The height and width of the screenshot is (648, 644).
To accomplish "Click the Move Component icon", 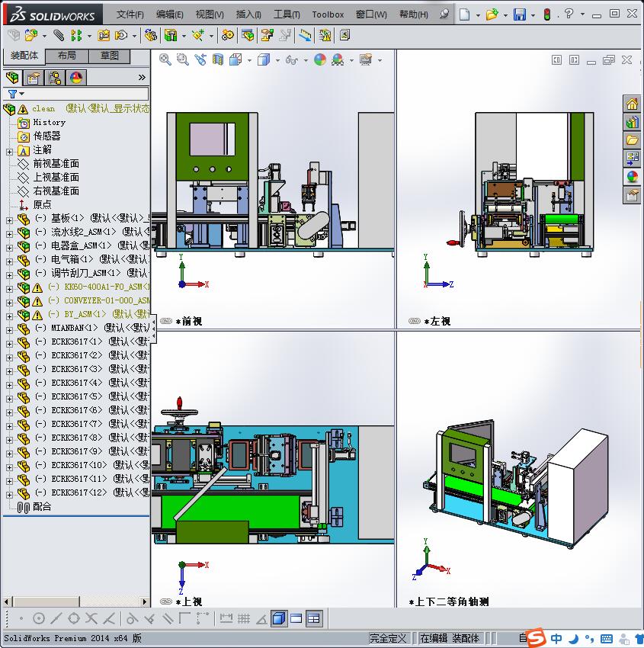I will pyautogui.click(x=121, y=36).
